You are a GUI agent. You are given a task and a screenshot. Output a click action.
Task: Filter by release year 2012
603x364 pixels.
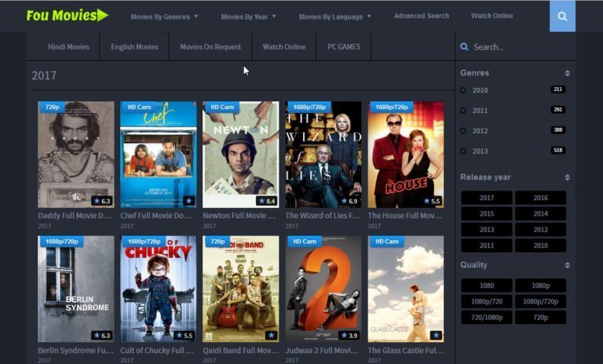(x=540, y=230)
